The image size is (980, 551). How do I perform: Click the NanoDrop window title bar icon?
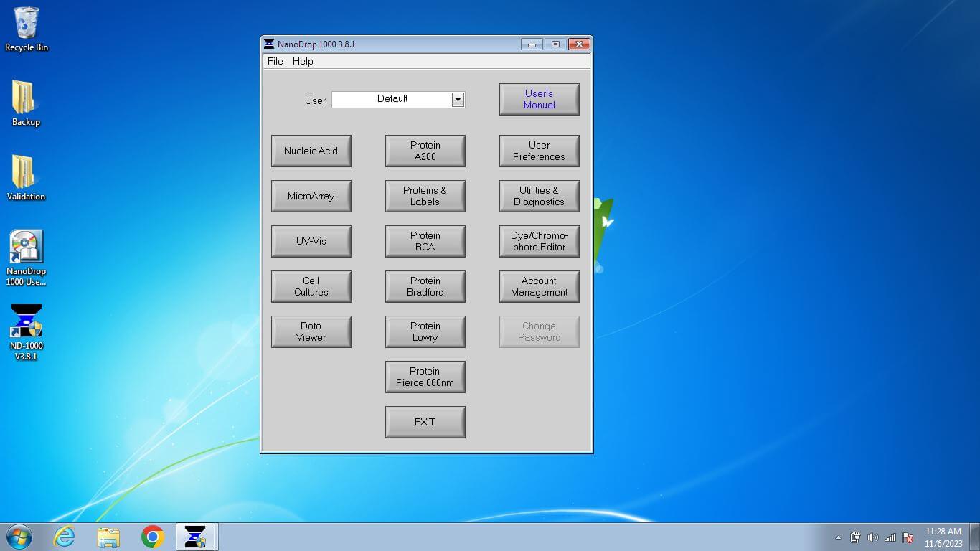[269, 44]
